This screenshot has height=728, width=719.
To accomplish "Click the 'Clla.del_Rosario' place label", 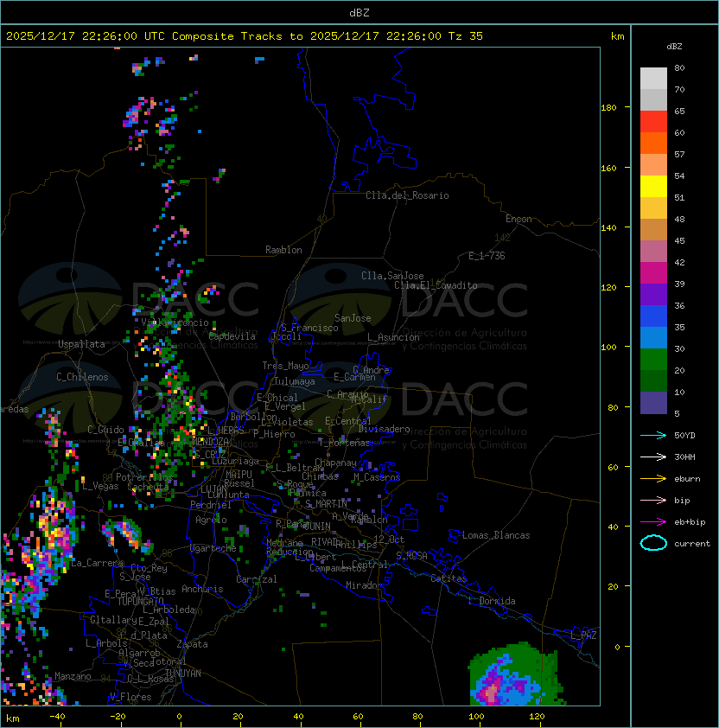I will point(407,195).
